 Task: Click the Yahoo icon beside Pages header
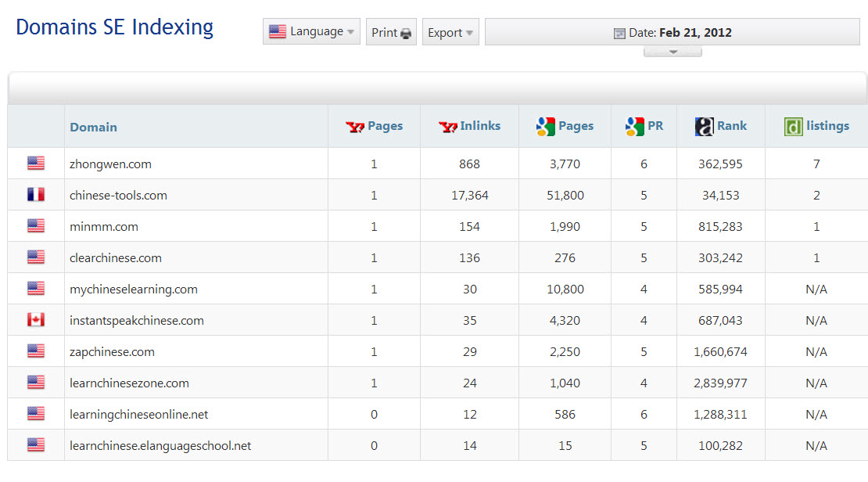[355, 127]
